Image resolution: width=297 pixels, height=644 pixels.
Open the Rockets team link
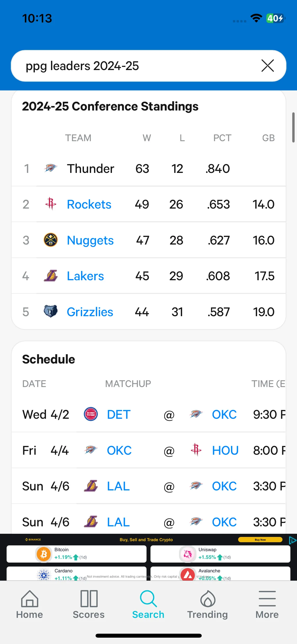point(89,204)
